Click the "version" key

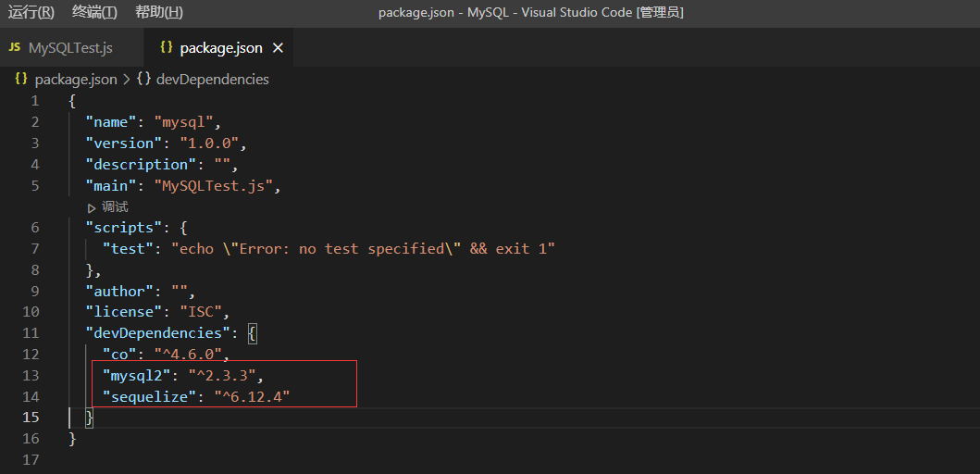[124, 143]
